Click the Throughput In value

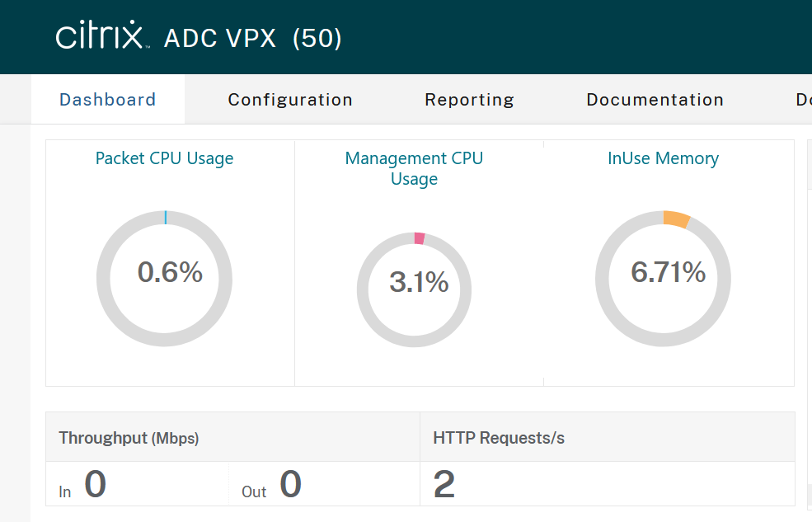[x=95, y=484]
